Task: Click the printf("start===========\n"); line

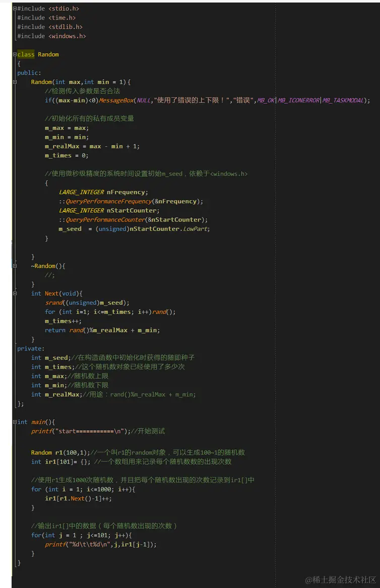Action: 81,431
